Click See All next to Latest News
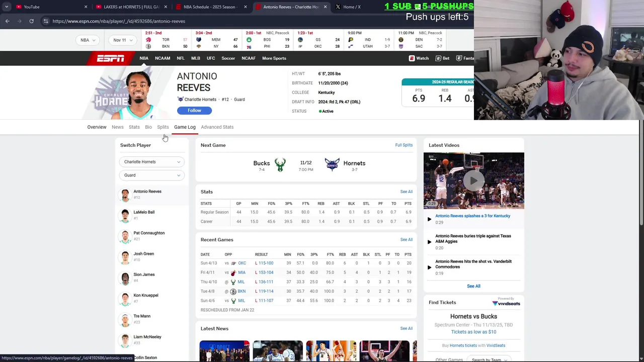 (x=407, y=329)
